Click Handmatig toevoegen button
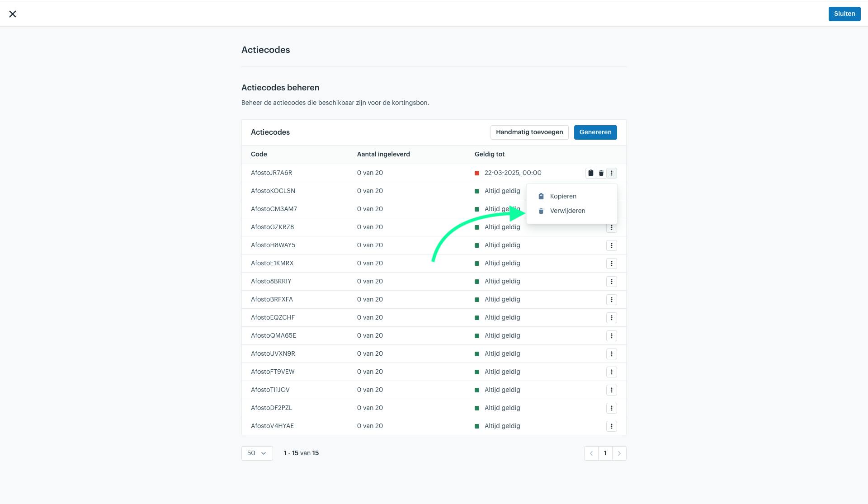Viewport: 868px width, 504px height. 529,132
